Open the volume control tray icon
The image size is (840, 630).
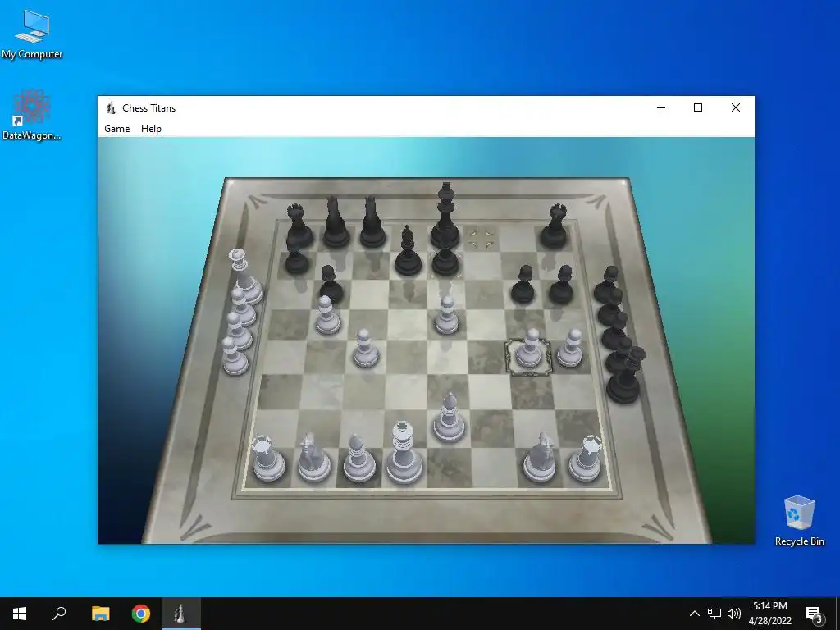tap(734, 614)
